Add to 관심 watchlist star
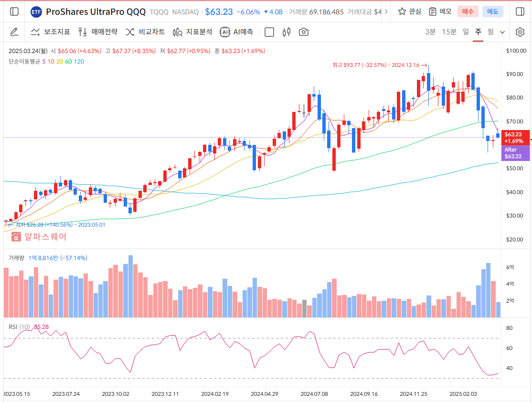Screen dimensions: 532x403 tap(410, 11)
